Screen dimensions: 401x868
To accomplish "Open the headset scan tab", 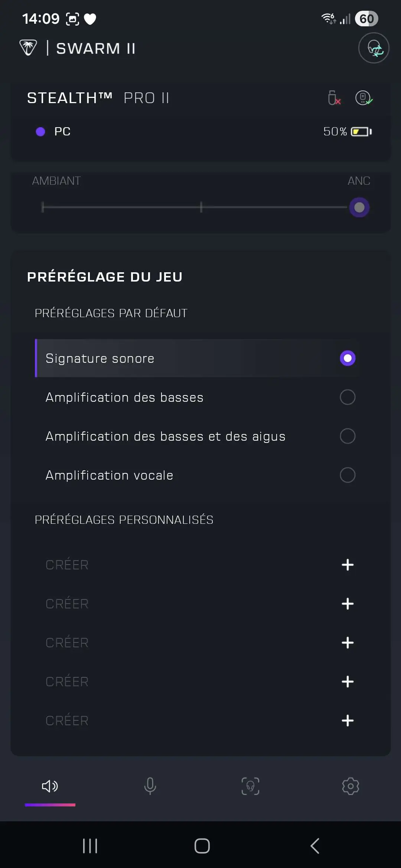I will [250, 786].
